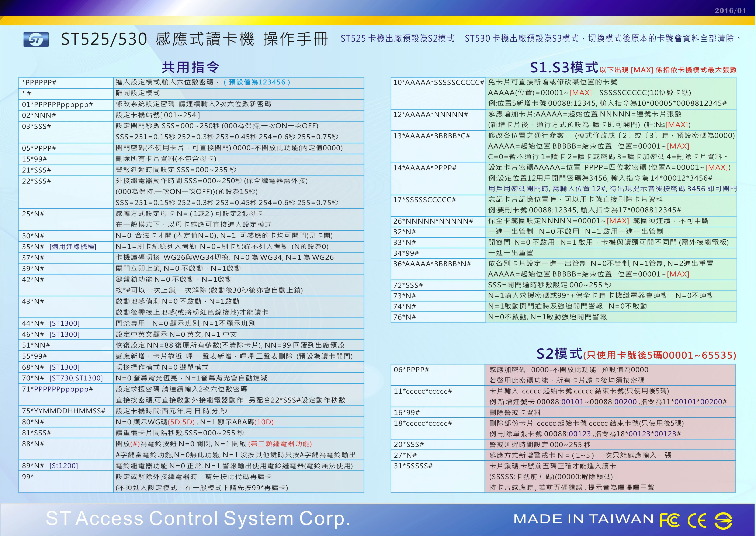Click the ST525/530 感應式讀卡機 操作手冊 title
This screenshot has height=536, width=756.
194,39
